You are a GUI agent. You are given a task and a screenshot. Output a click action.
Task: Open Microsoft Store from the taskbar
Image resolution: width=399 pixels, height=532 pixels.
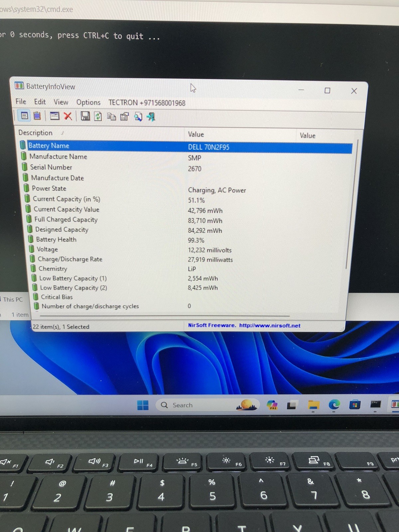coord(355,405)
